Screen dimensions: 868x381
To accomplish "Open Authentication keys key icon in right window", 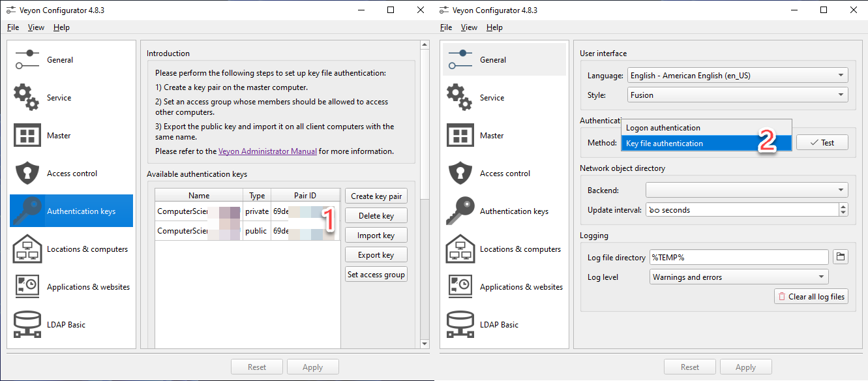I will click(460, 211).
